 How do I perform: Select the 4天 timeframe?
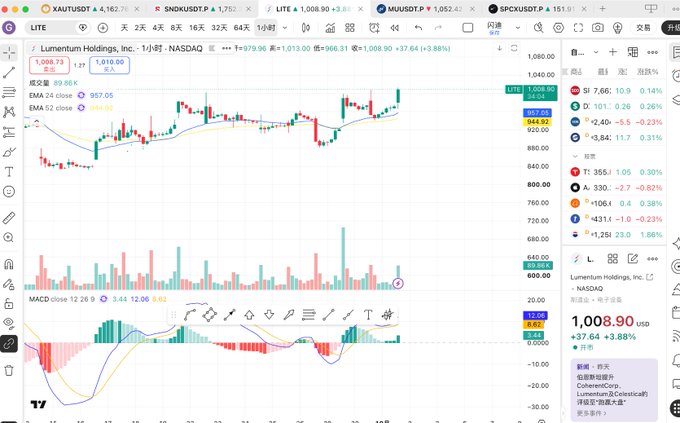pos(158,28)
